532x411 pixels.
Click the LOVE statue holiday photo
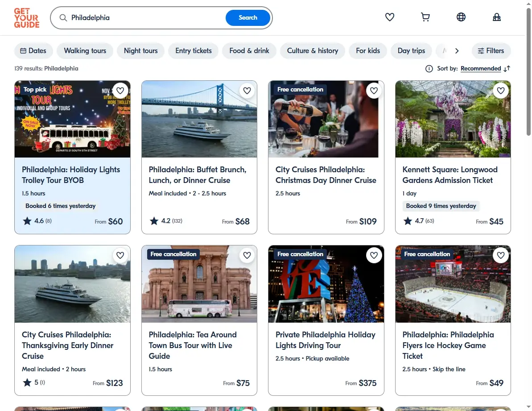326,284
